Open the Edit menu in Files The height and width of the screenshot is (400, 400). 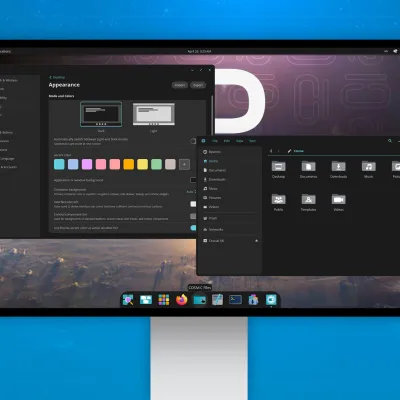(x=227, y=141)
